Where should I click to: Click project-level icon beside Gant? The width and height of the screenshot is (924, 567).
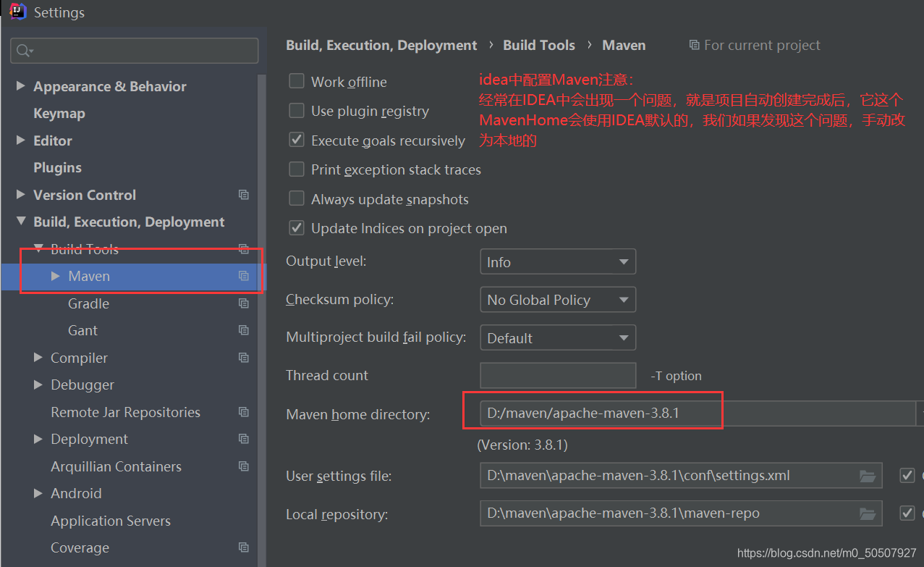pos(244,330)
